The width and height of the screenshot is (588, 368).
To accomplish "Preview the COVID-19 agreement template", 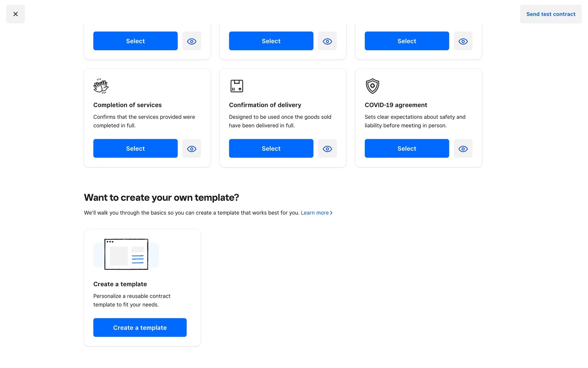I will tap(463, 149).
